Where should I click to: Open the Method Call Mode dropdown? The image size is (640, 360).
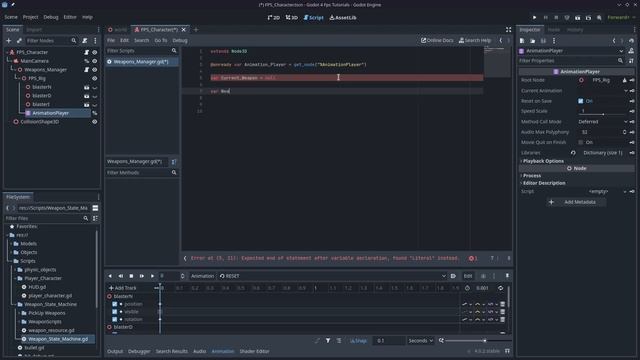pyautogui.click(x=602, y=122)
